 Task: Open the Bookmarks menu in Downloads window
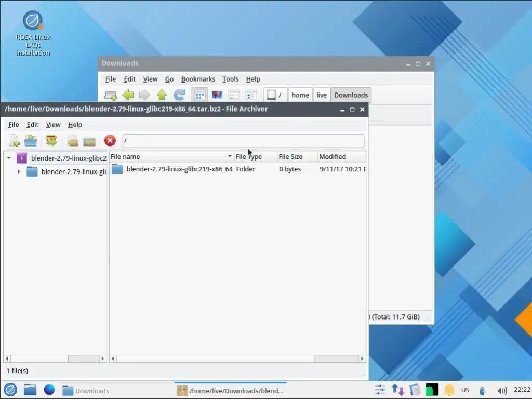[198, 79]
